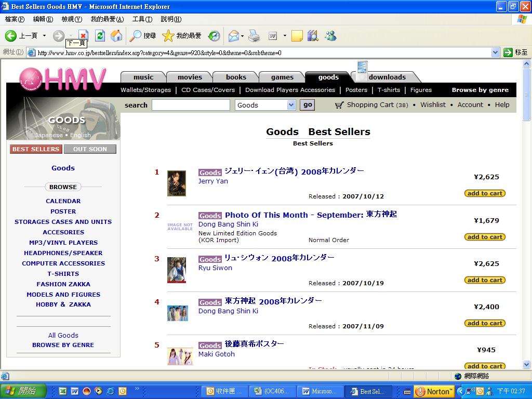Open BROWSE BY GENRE sidebar link
532x399 pixels.
tap(63, 345)
